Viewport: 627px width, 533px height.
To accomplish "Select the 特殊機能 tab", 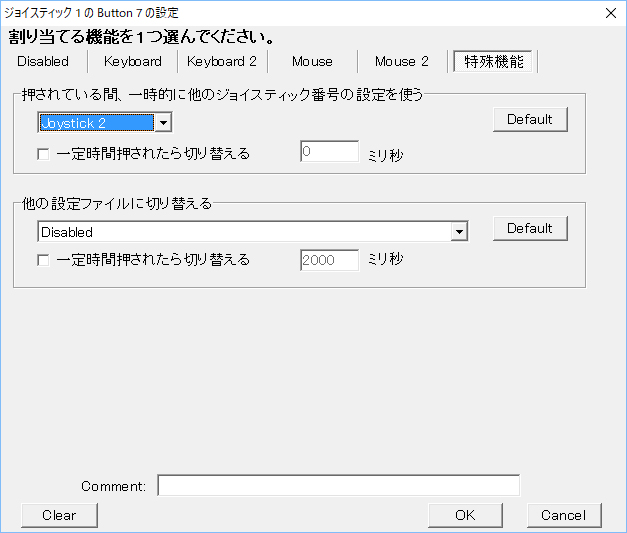I will click(x=493, y=62).
